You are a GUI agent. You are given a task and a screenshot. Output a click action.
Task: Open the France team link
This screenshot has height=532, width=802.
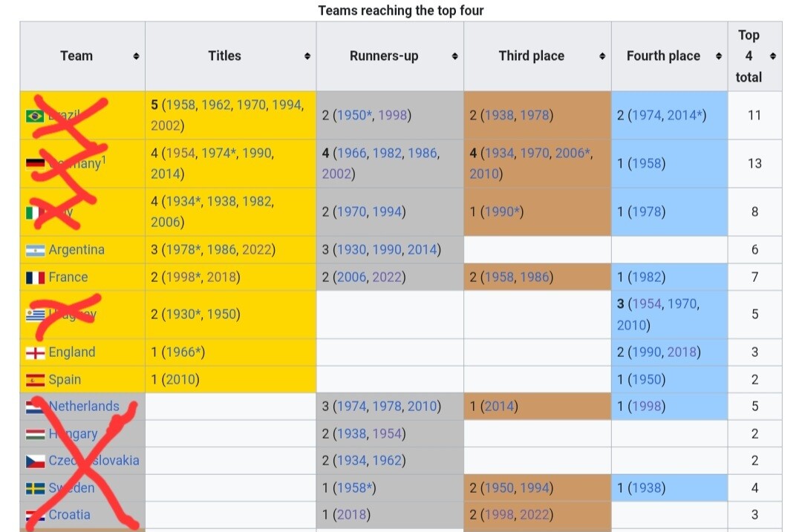[x=68, y=277]
